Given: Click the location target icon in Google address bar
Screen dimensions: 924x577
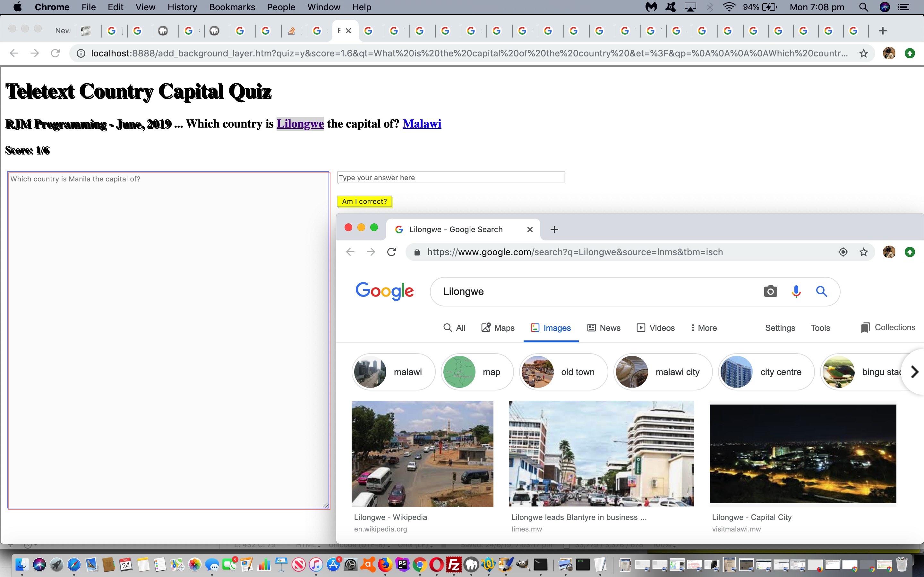Looking at the screenshot, I should click(843, 252).
